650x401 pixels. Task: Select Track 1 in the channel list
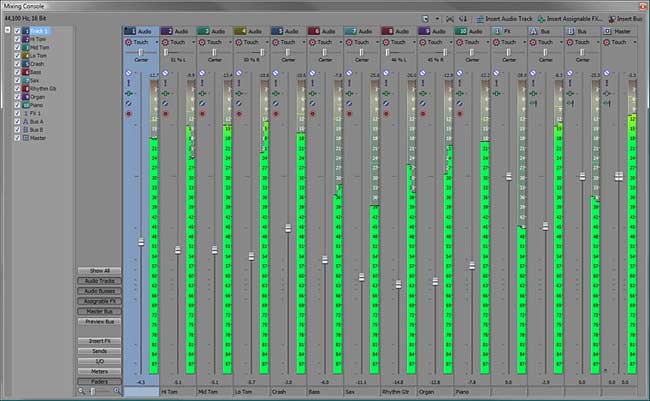[x=39, y=31]
